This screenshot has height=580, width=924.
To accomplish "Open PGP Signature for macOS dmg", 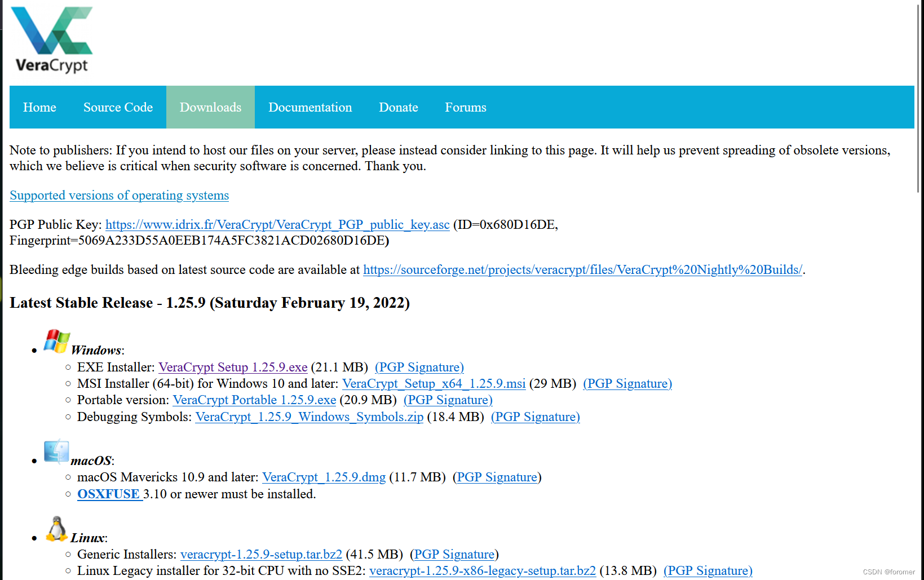I will (497, 477).
